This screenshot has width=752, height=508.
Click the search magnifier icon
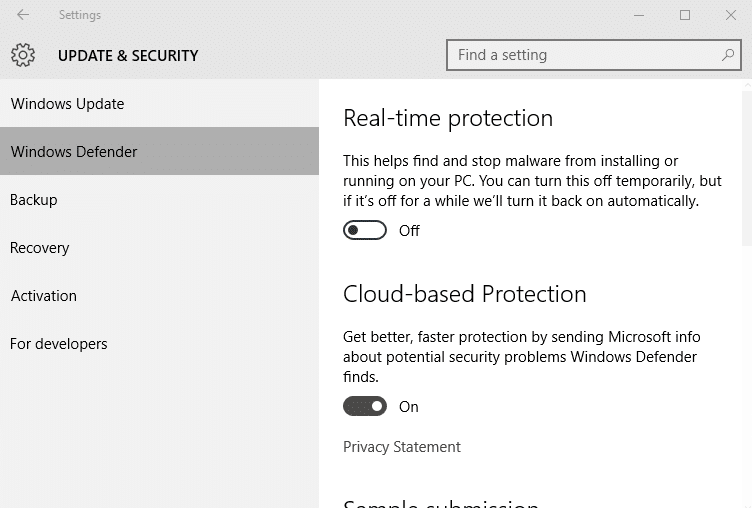728,56
